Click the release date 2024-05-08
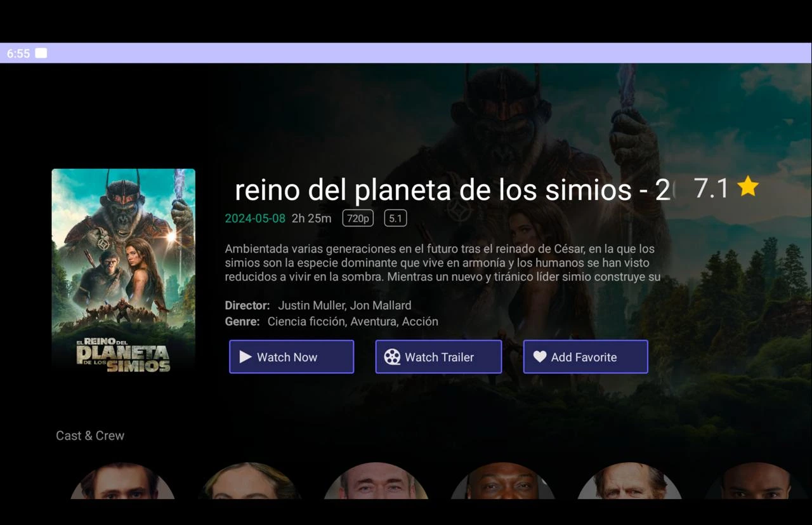 (x=255, y=218)
